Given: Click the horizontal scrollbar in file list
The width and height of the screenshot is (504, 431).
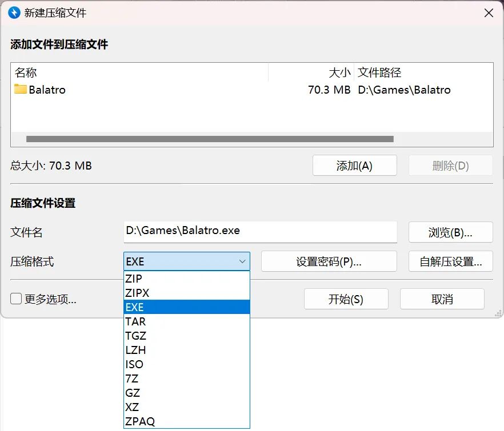Looking at the screenshot, I should (210, 139).
